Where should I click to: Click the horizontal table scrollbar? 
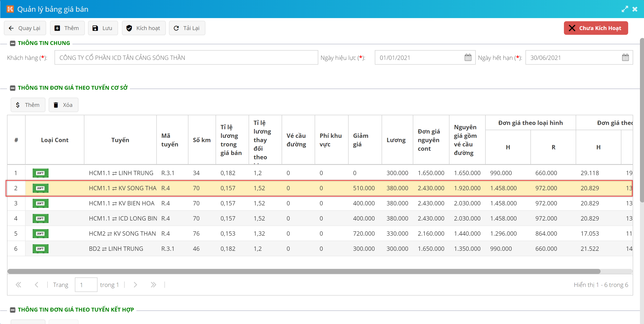[x=304, y=271]
